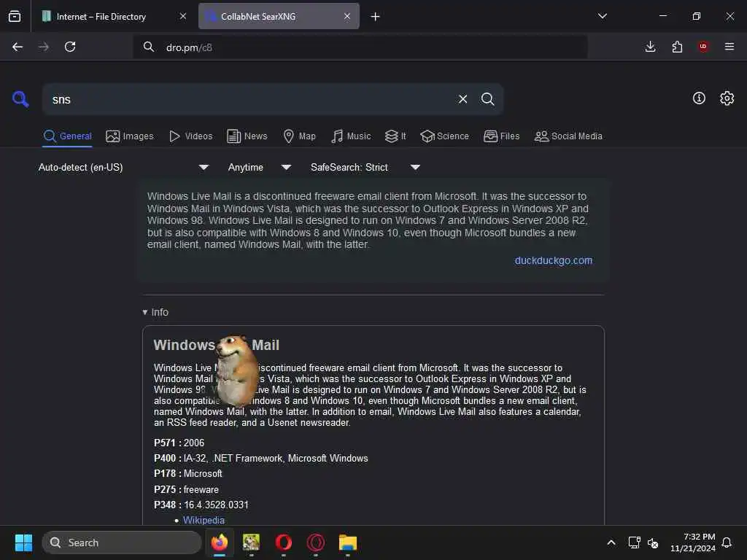Open the Wikipedia link

pos(204,520)
